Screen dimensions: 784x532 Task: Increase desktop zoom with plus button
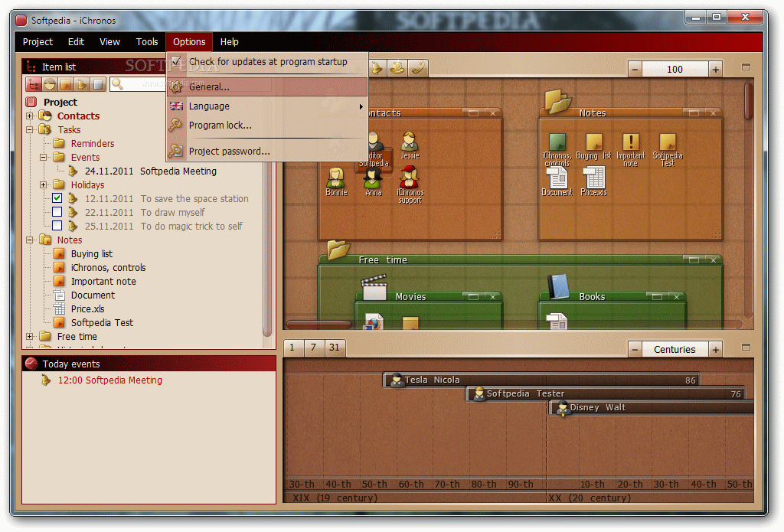pos(716,69)
